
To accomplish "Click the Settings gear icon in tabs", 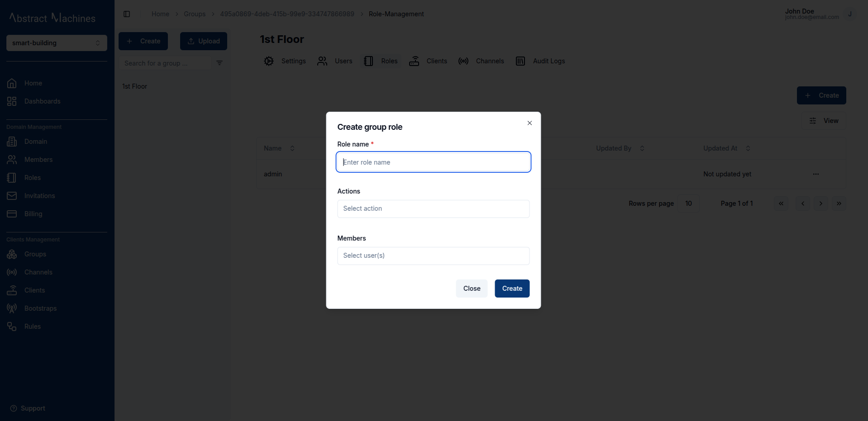I will click(269, 61).
